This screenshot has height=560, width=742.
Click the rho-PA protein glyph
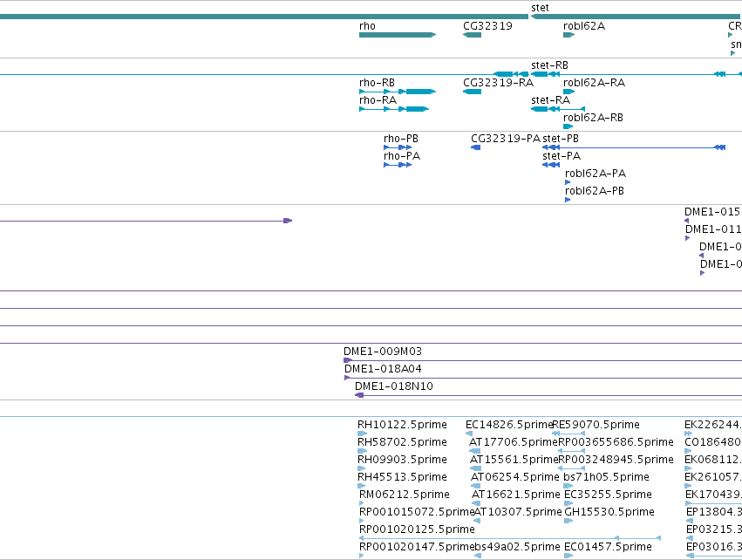click(398, 165)
